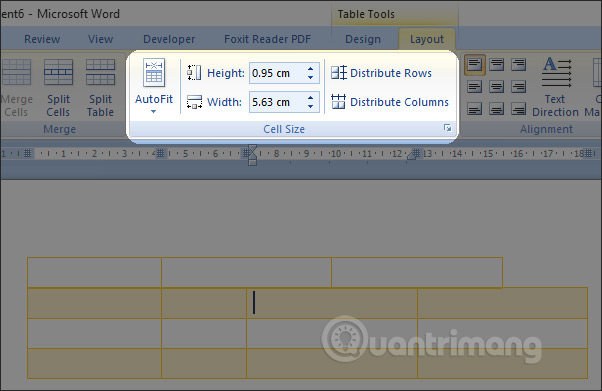Switch to the Table Tools Design tab
602x391 pixels.
pyautogui.click(x=363, y=39)
